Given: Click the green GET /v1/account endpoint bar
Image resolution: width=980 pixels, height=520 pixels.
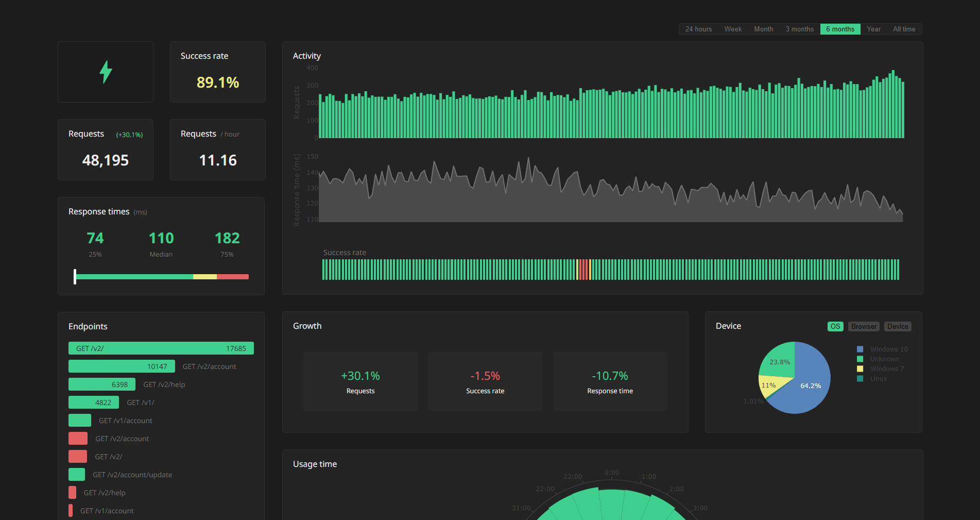Looking at the screenshot, I should pyautogui.click(x=80, y=421).
